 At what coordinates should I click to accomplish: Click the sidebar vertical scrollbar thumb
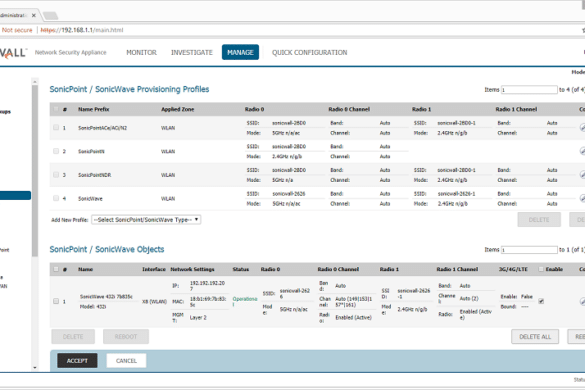click(x=35, y=171)
